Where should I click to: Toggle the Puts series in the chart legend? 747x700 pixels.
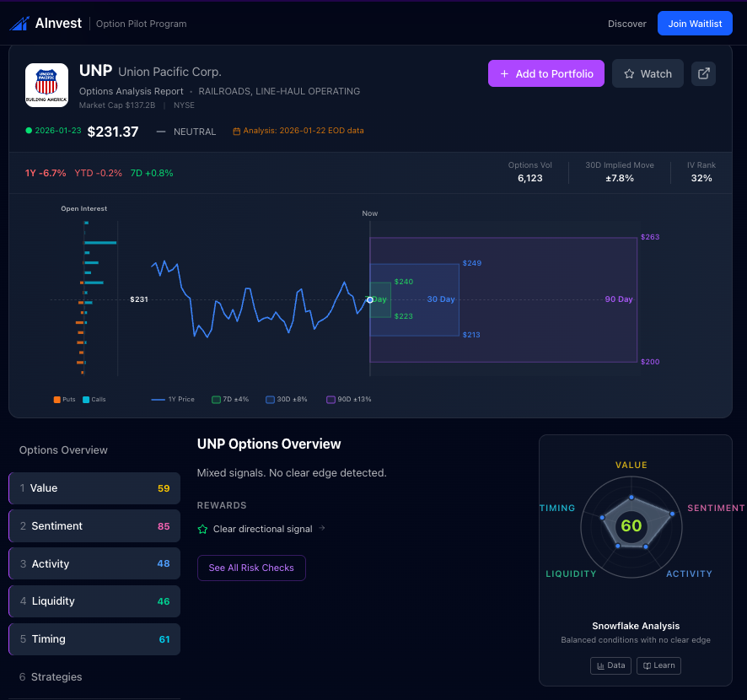point(64,399)
